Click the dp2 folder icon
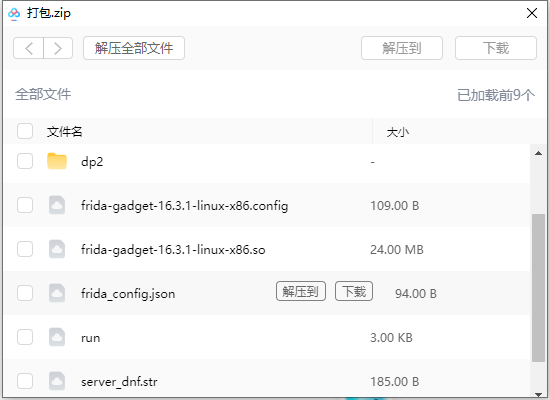The image size is (550, 400). pos(57,161)
